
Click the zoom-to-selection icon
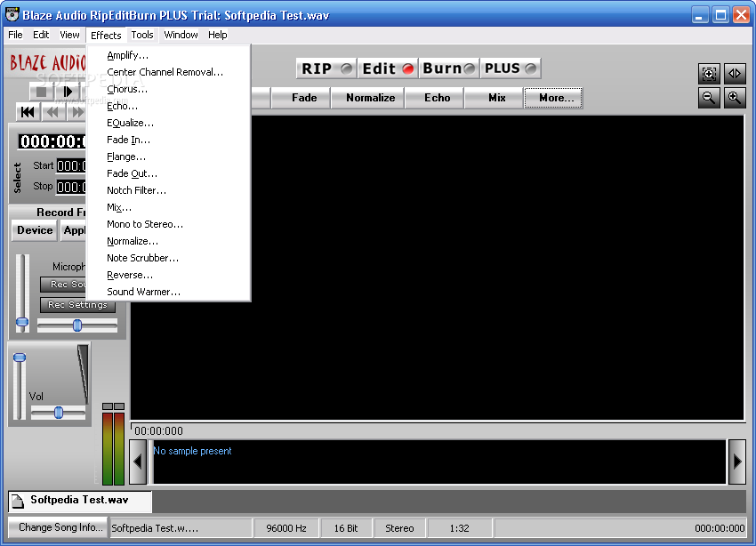point(709,74)
